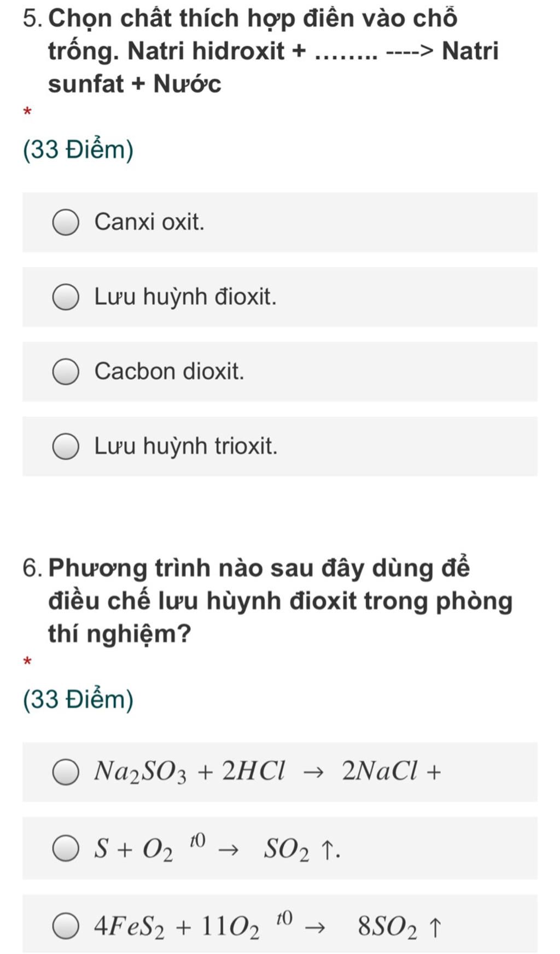Choose the Lưu huỳnh đioxit radio button
The height and width of the screenshot is (954, 560).
pos(66,297)
